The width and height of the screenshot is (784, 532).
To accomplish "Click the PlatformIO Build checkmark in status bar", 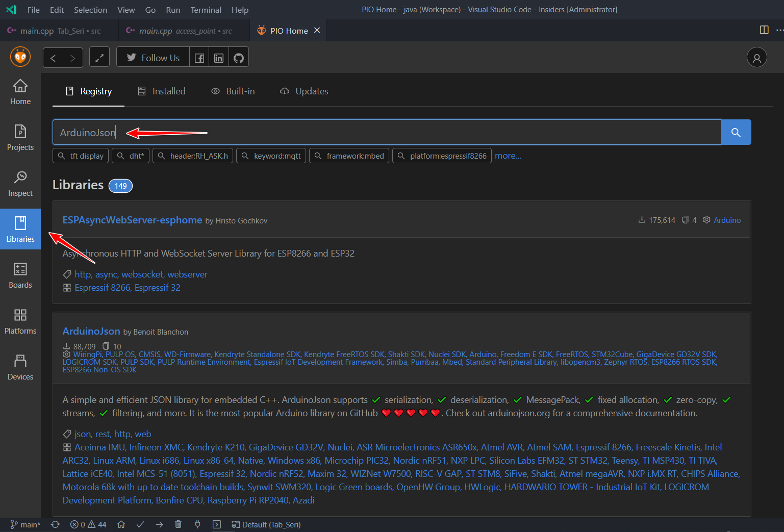I will pos(140,524).
